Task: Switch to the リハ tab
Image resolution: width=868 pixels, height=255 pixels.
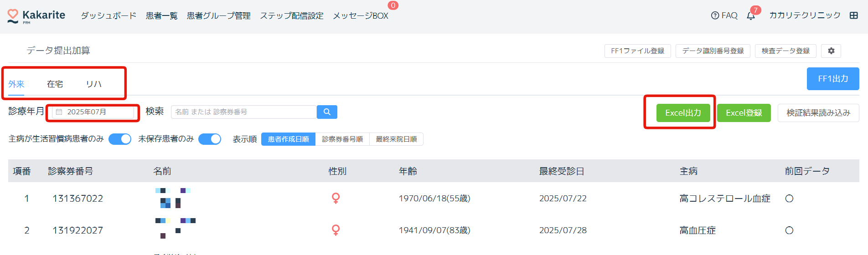Action: (94, 84)
